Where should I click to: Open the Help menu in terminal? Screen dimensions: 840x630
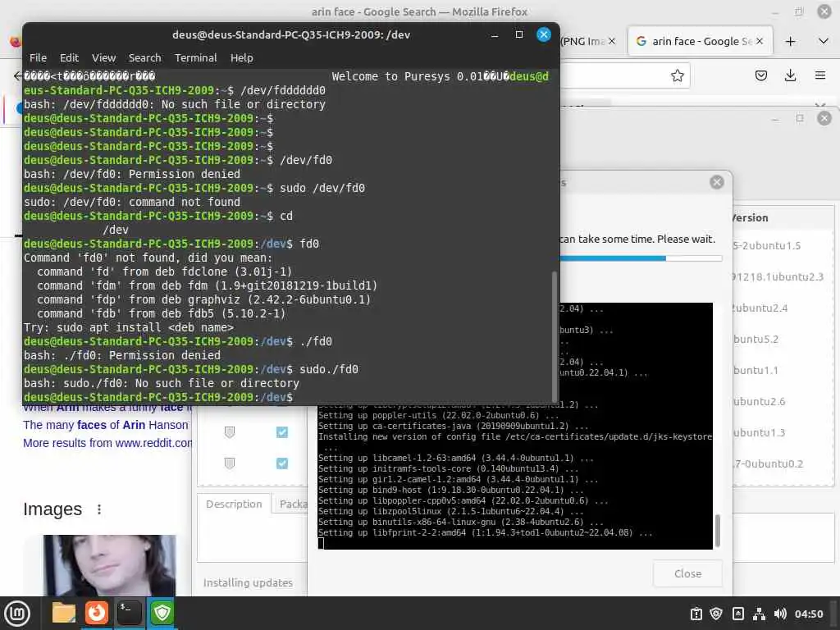click(242, 58)
